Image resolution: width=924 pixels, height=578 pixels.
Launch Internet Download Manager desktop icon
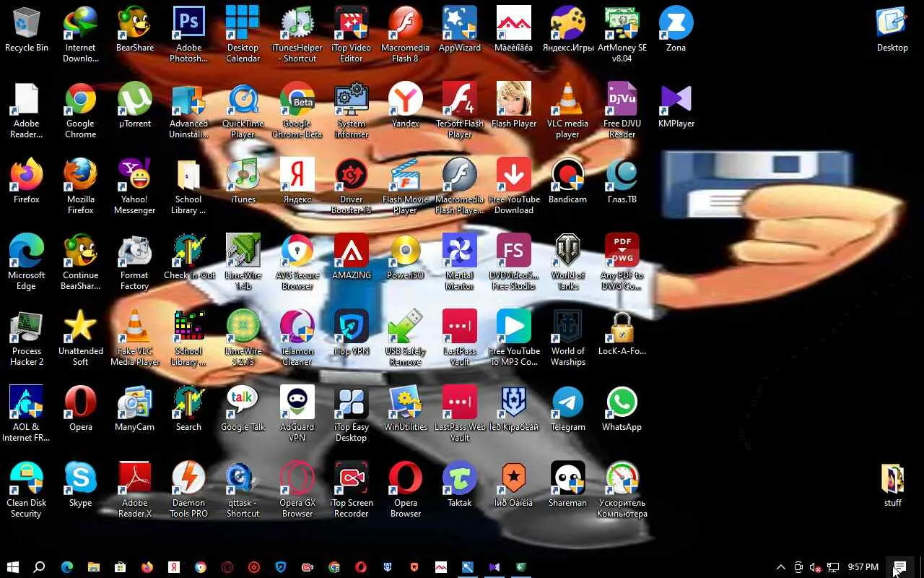81,35
